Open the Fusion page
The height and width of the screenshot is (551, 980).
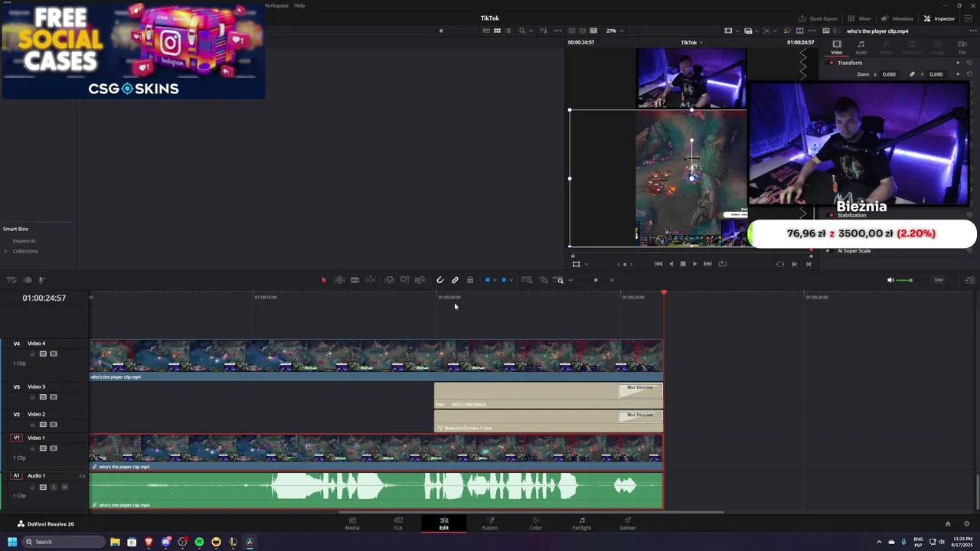coord(489,523)
